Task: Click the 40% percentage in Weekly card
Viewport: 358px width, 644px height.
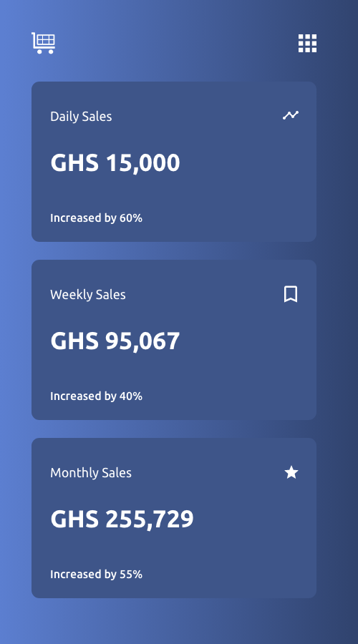Action: coord(131,396)
